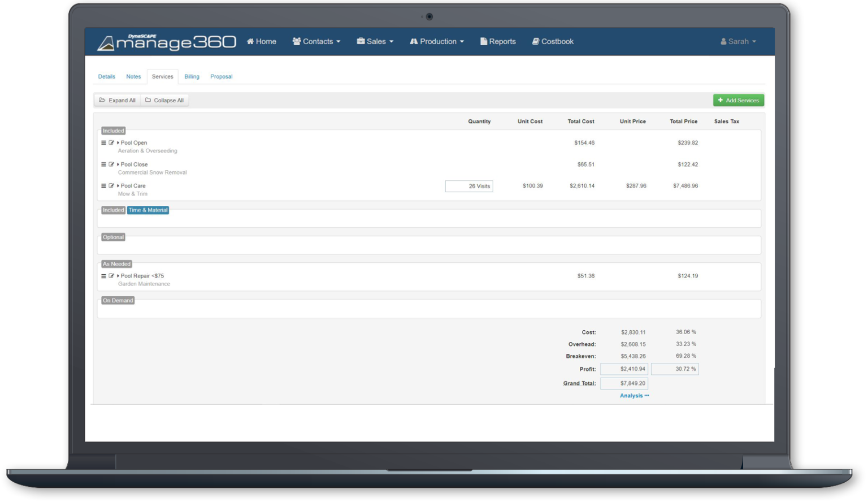This screenshot has width=868, height=502.
Task: Expand the Pool Close service row
Action: (x=118, y=165)
